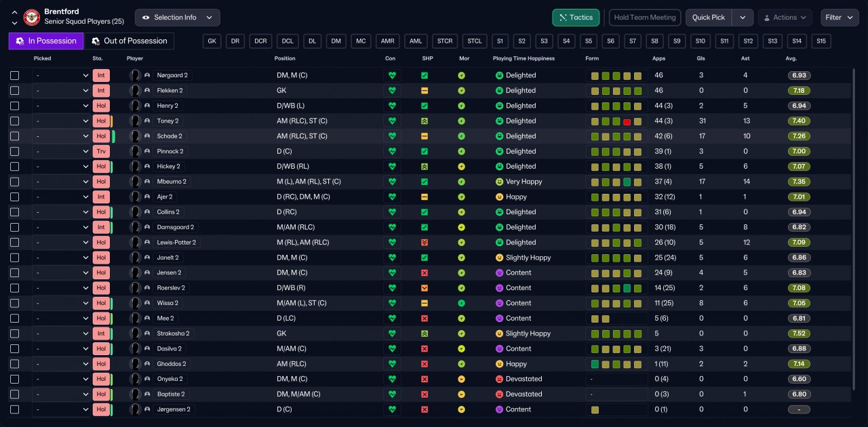868x427 pixels.
Task: Open the Picked dropdown for Schade 2
Action: pos(61,136)
